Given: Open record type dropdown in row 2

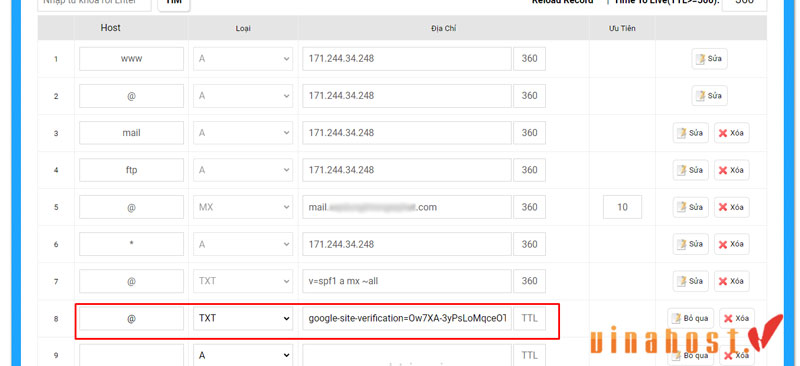Looking at the screenshot, I should [243, 95].
